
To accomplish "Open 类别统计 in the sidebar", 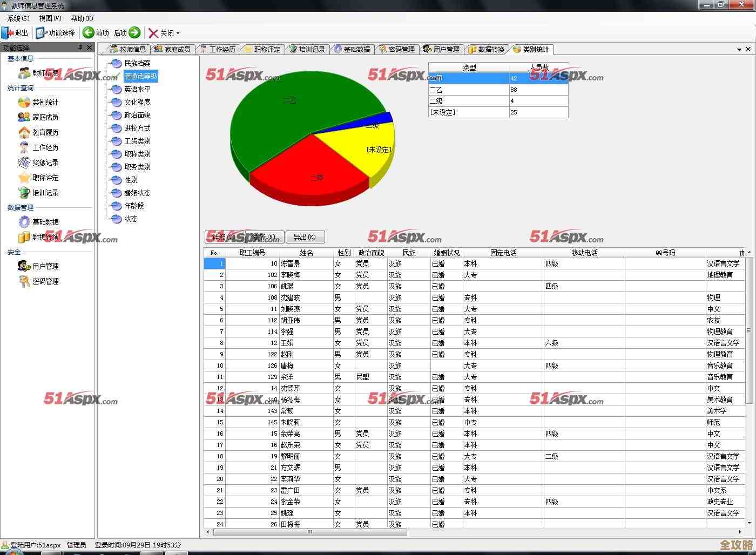I will click(45, 102).
